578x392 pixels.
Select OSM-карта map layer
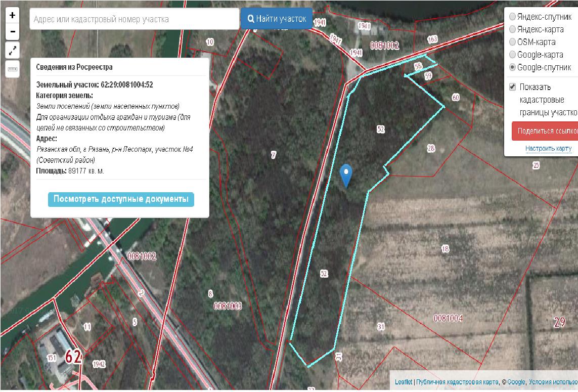pos(512,41)
